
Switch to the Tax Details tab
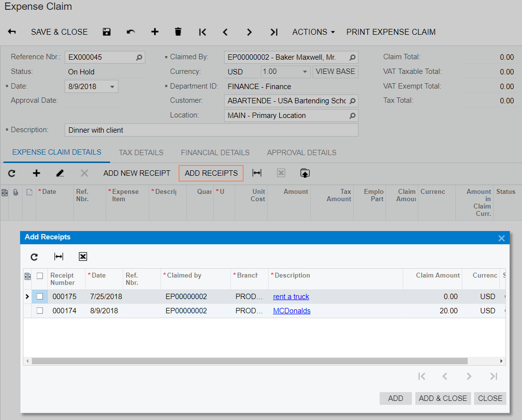(141, 152)
